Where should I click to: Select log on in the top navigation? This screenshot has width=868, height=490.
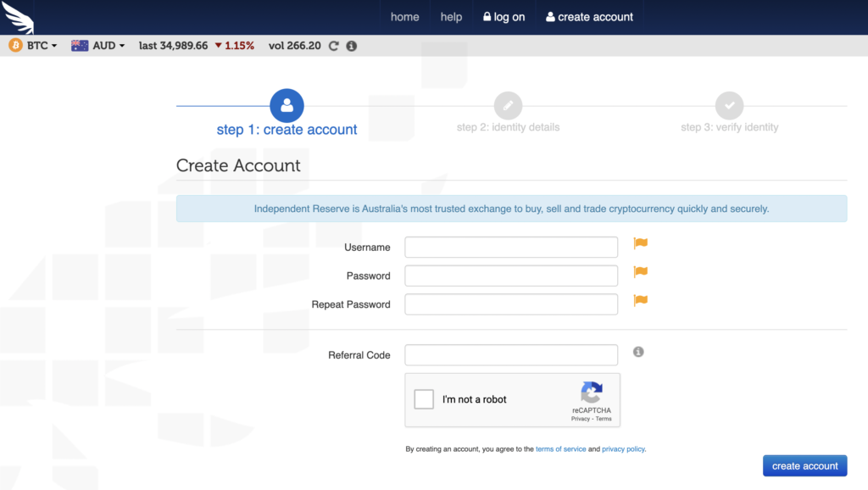[x=504, y=17]
